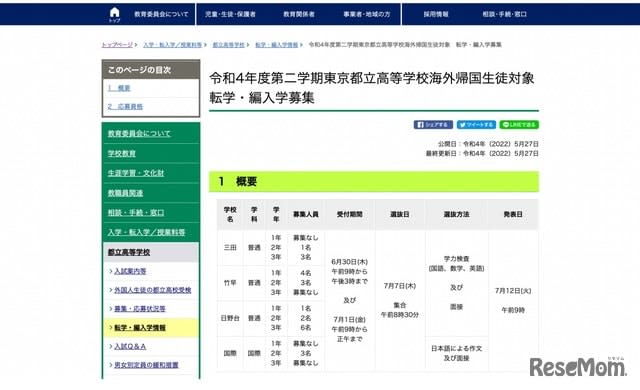Open 教育委員会について in the green sidebar

click(x=139, y=133)
